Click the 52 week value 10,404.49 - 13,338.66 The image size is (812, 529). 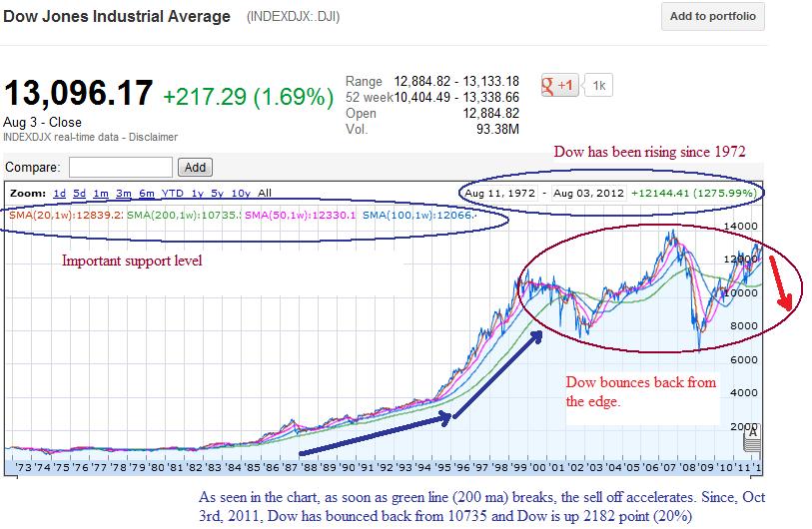[x=456, y=97]
